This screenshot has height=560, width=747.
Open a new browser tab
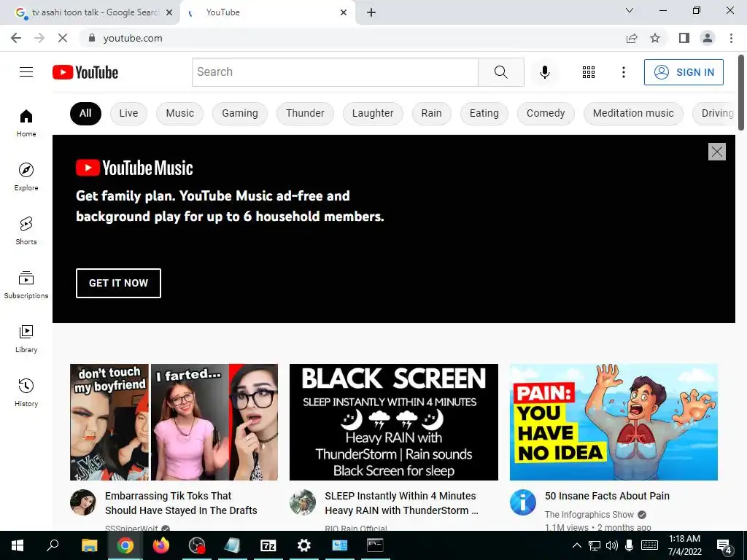[x=371, y=12]
